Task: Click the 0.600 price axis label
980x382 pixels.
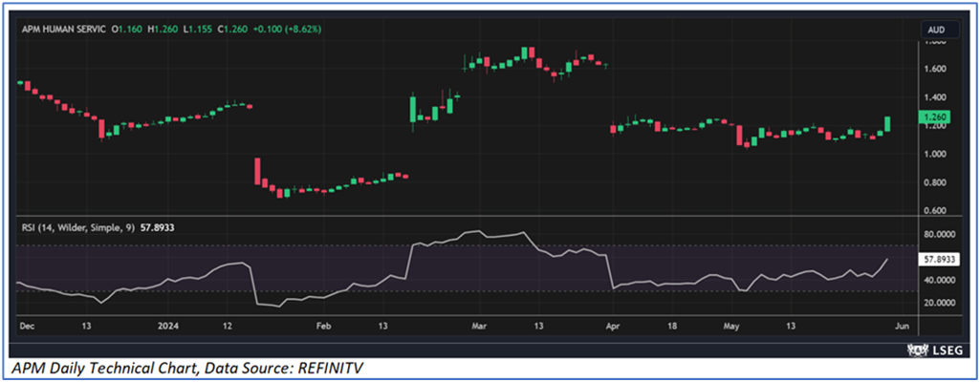Action: [936, 211]
